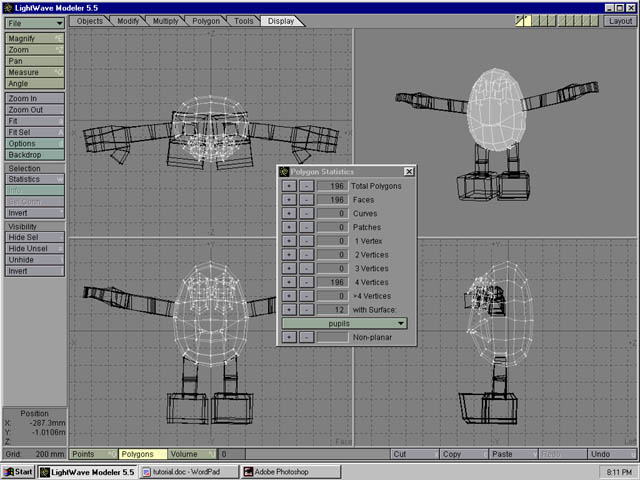Image resolution: width=640 pixels, height=480 pixels.
Task: Open the Tools tab
Action: [244, 21]
